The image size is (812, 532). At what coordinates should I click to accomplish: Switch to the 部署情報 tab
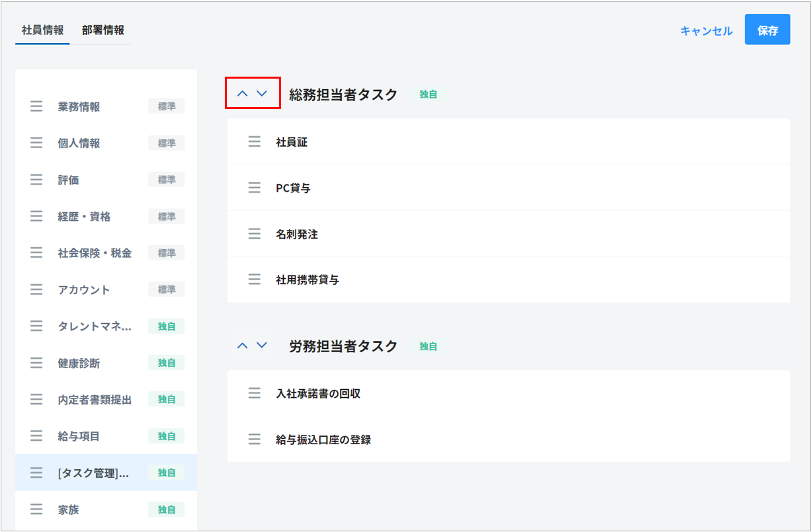pos(103,30)
